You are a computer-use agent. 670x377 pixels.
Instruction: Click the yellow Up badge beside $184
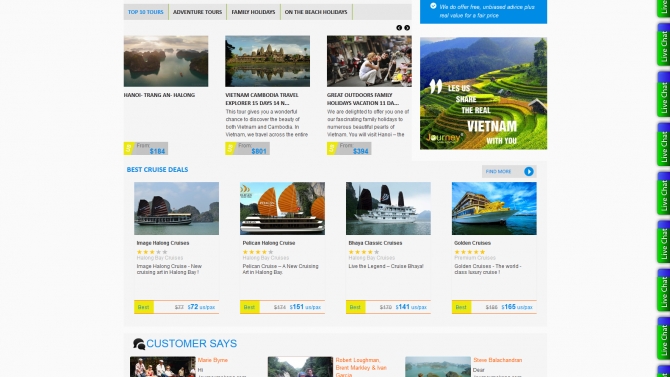pyautogui.click(x=129, y=148)
